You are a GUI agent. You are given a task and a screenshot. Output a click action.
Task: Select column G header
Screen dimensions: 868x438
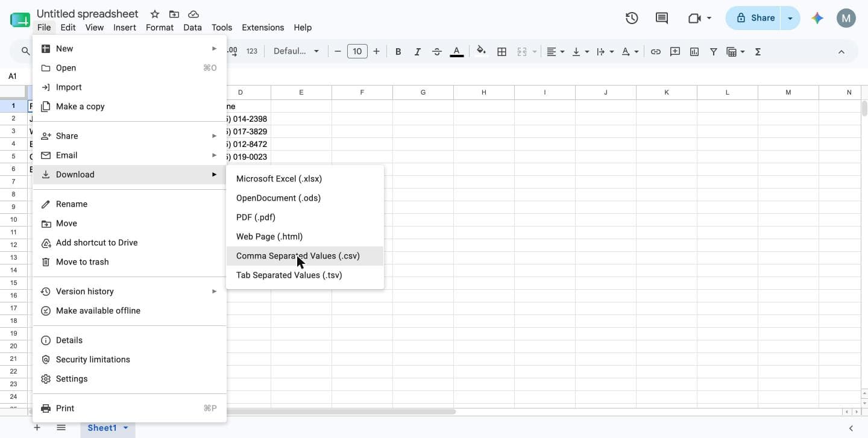423,92
